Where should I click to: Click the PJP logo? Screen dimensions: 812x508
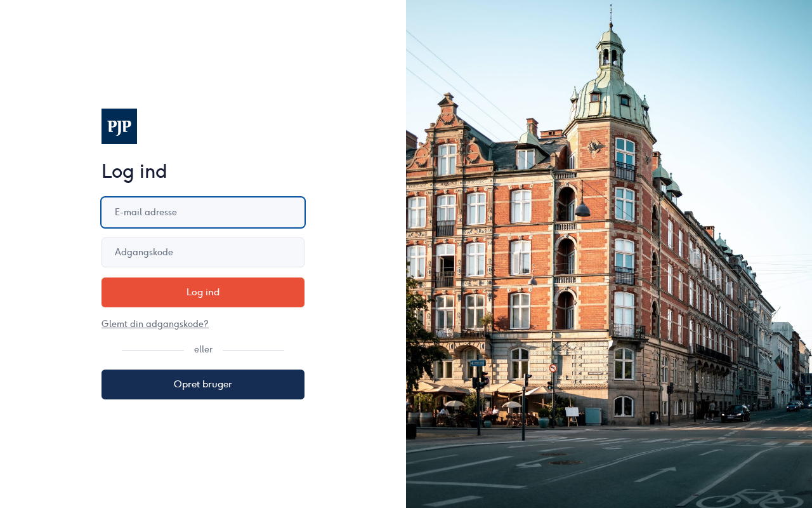(119, 126)
